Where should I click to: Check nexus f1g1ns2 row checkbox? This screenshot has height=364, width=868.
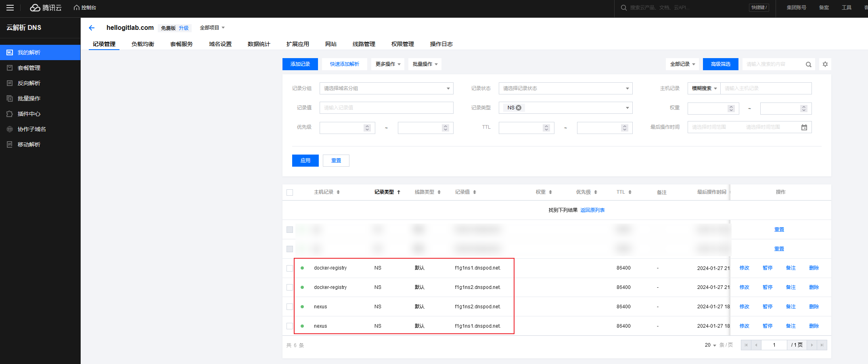(290, 307)
